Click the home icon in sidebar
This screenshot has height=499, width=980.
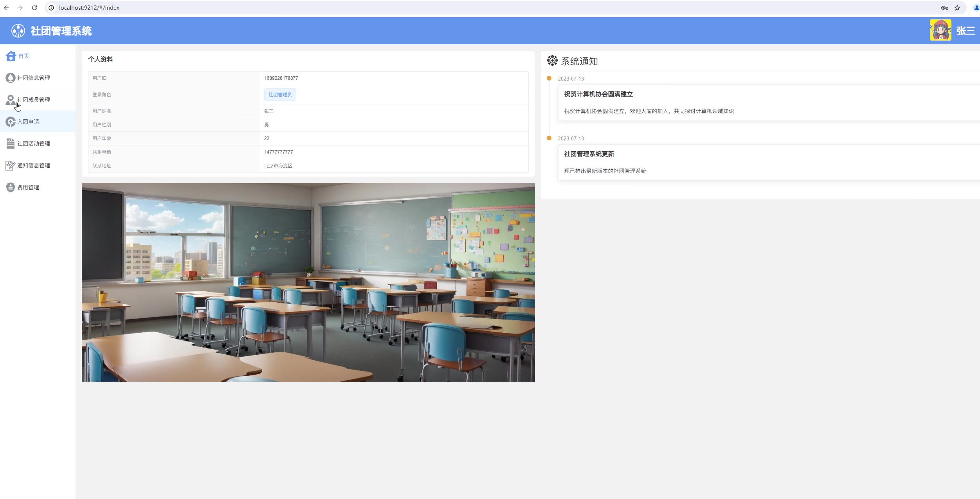(11, 56)
